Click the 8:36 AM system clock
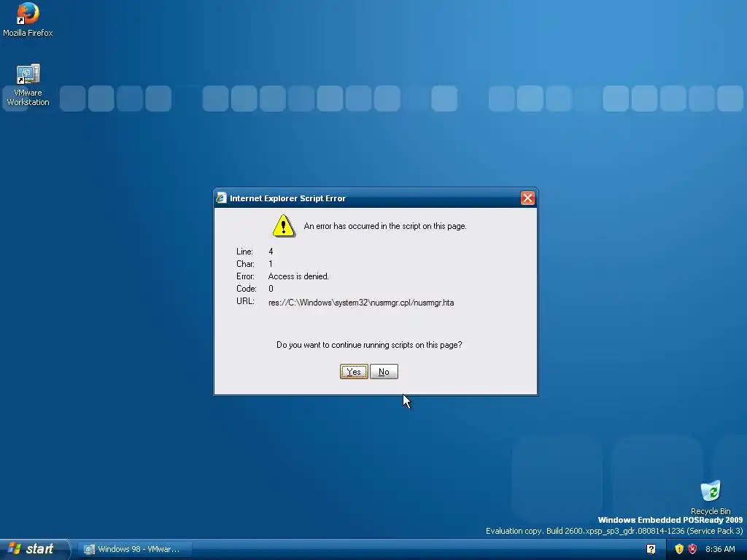 click(x=720, y=549)
